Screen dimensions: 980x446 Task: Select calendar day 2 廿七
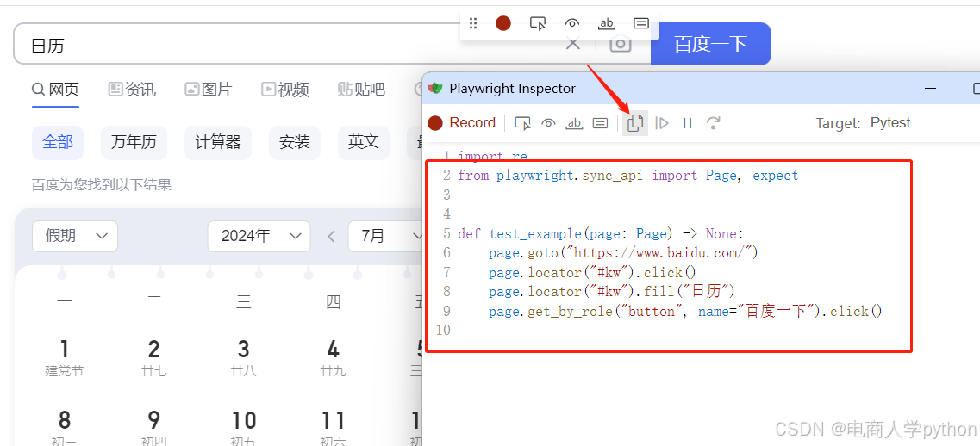pos(153,356)
